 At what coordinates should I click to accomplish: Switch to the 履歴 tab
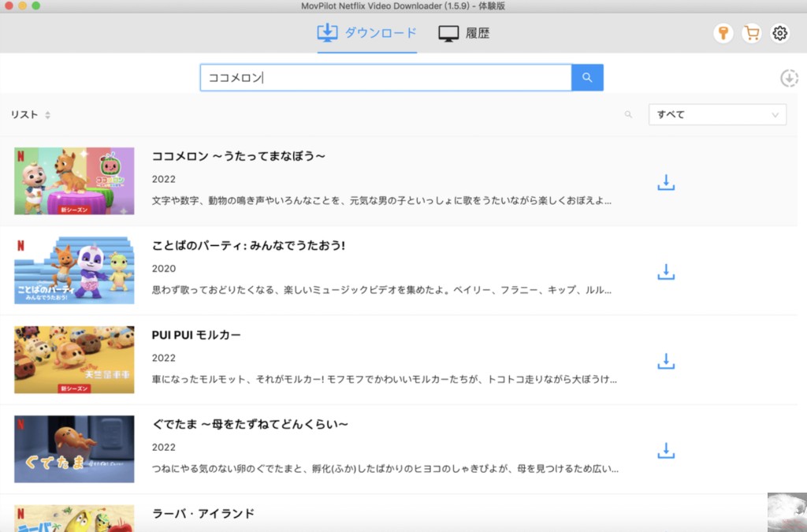point(463,33)
